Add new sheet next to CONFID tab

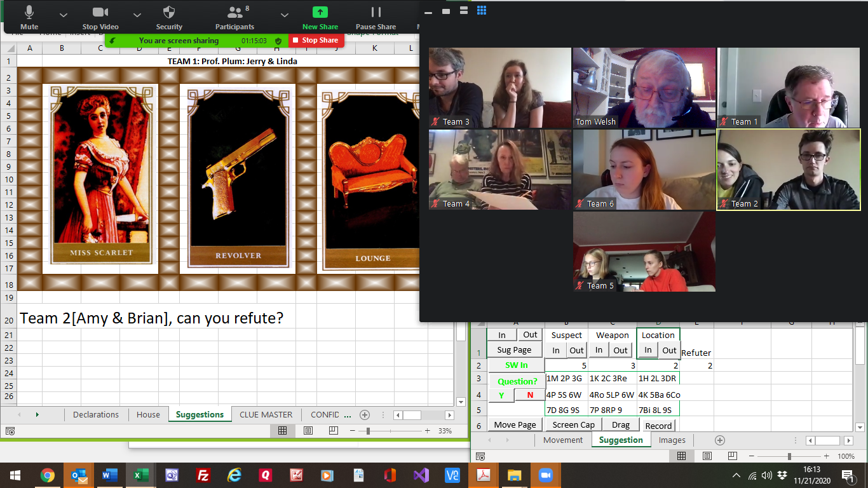pos(365,415)
